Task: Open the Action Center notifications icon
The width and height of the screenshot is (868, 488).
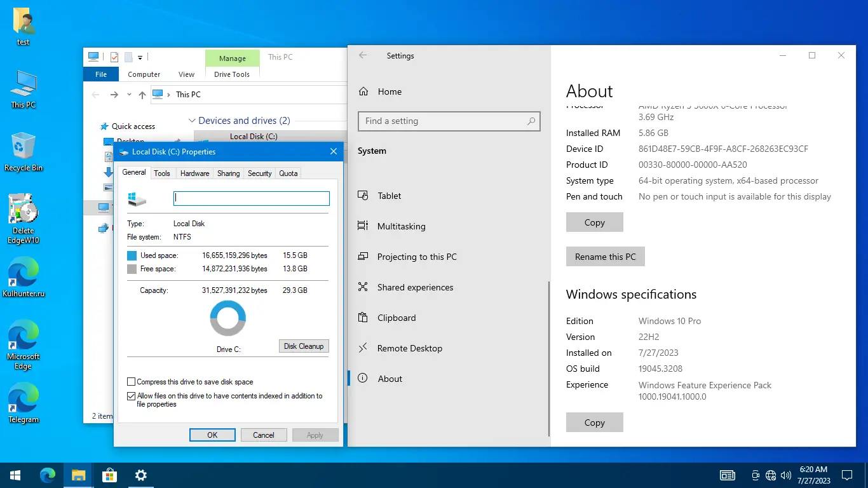Action: click(846, 475)
